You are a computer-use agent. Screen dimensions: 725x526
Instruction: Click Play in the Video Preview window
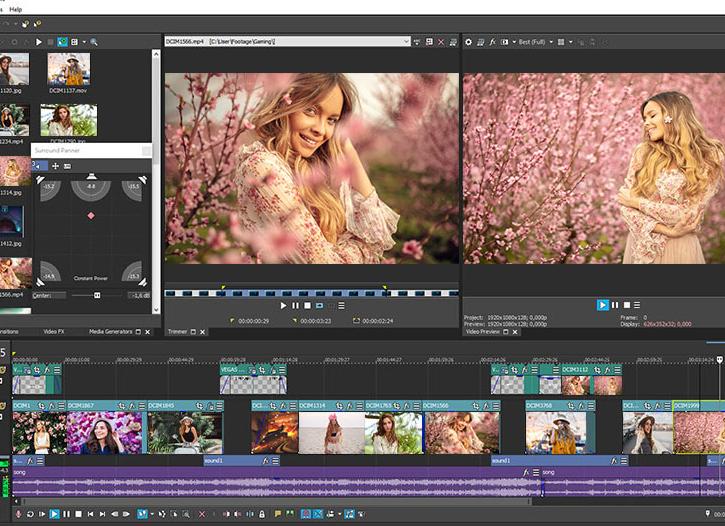click(602, 305)
